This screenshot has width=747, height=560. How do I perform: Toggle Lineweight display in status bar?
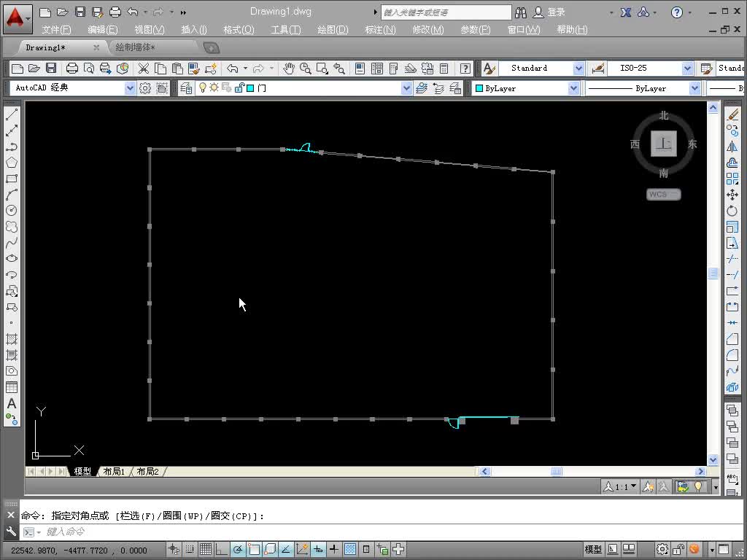(334, 550)
